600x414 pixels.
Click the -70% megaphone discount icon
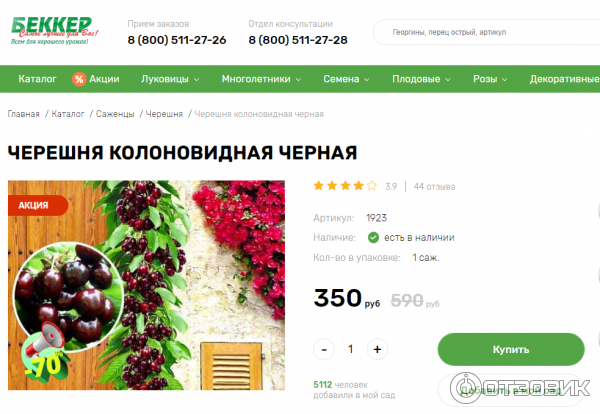45,354
